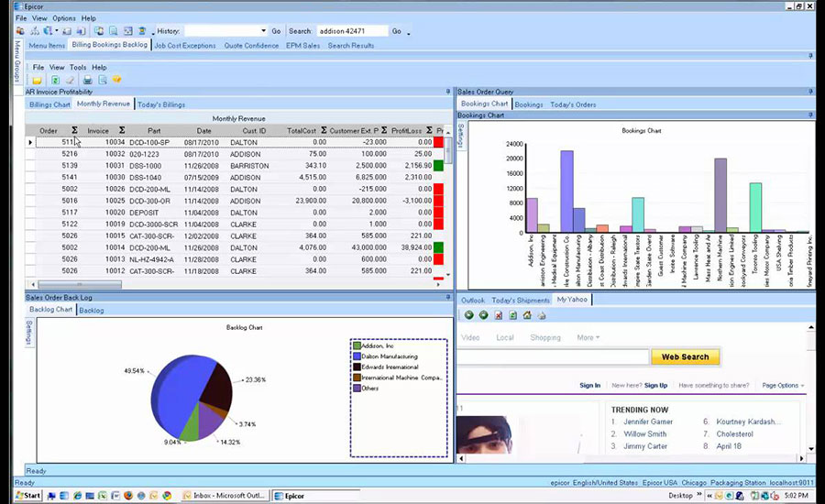The image size is (825, 504).
Task: Click the browser Home icon
Action: 527,315
